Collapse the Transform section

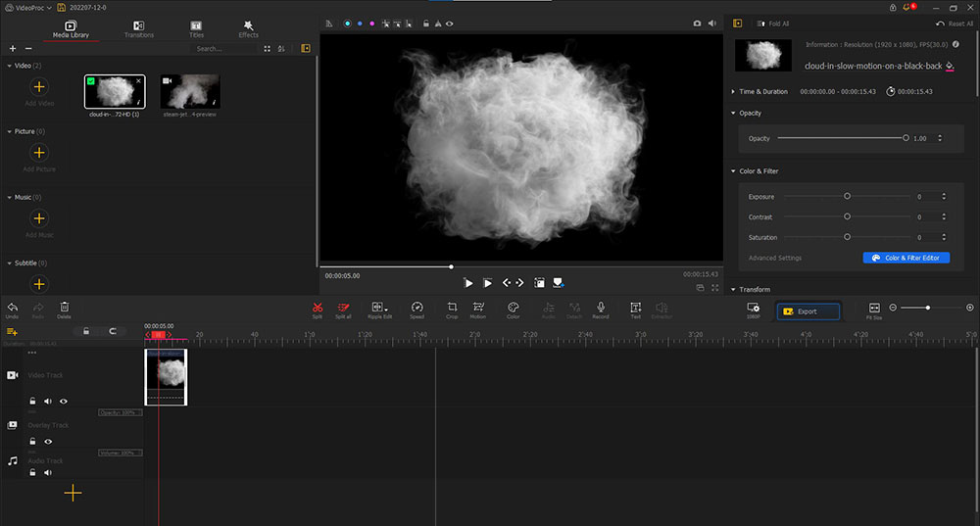coord(733,290)
